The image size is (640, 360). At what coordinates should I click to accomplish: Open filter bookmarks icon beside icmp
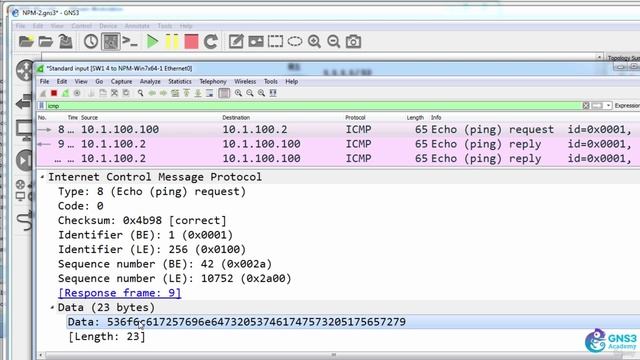pyautogui.click(x=41, y=106)
